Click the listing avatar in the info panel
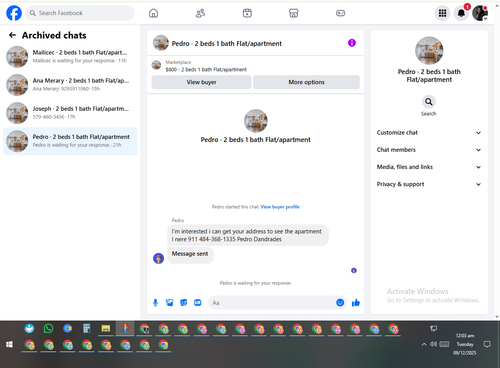 click(429, 50)
